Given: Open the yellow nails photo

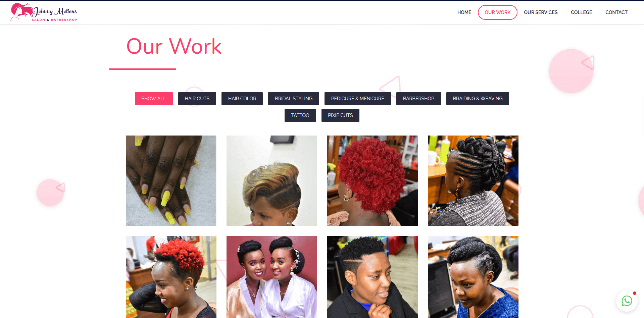Looking at the screenshot, I should (171, 181).
